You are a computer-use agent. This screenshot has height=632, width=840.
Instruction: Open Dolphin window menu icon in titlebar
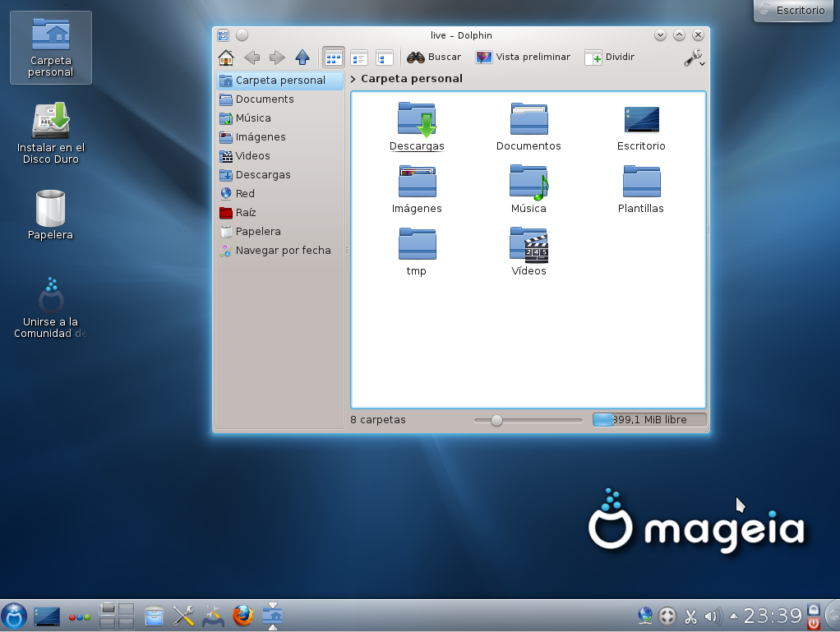pos(224,35)
